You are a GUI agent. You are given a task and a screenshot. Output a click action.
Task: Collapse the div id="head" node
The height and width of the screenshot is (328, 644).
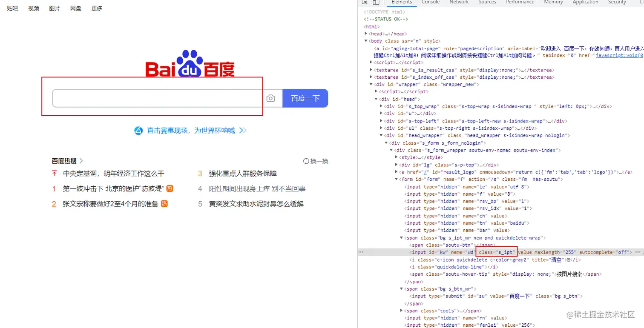click(x=376, y=99)
